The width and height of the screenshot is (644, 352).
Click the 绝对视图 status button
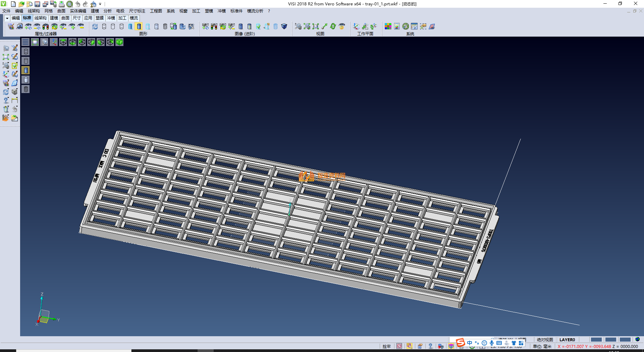[x=545, y=340]
